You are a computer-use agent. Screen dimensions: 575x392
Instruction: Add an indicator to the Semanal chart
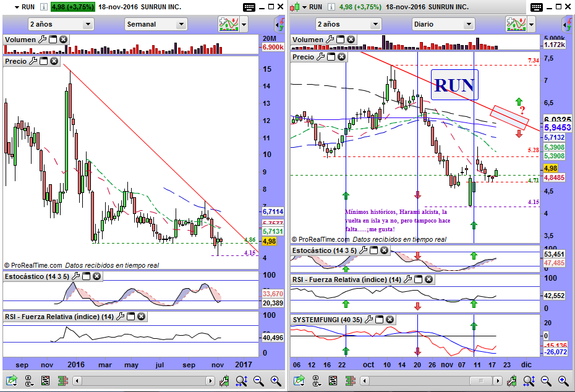coord(228,24)
